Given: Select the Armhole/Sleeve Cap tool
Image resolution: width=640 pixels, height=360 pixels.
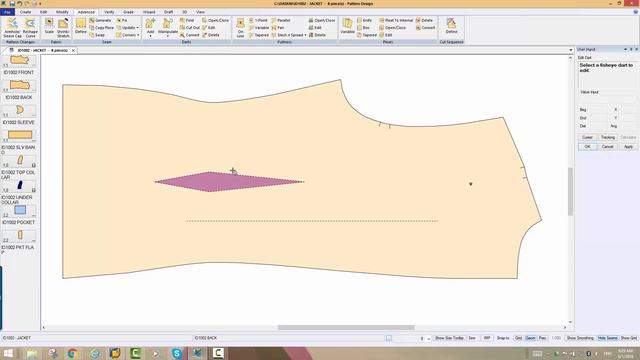Looking at the screenshot, I should [12, 28].
